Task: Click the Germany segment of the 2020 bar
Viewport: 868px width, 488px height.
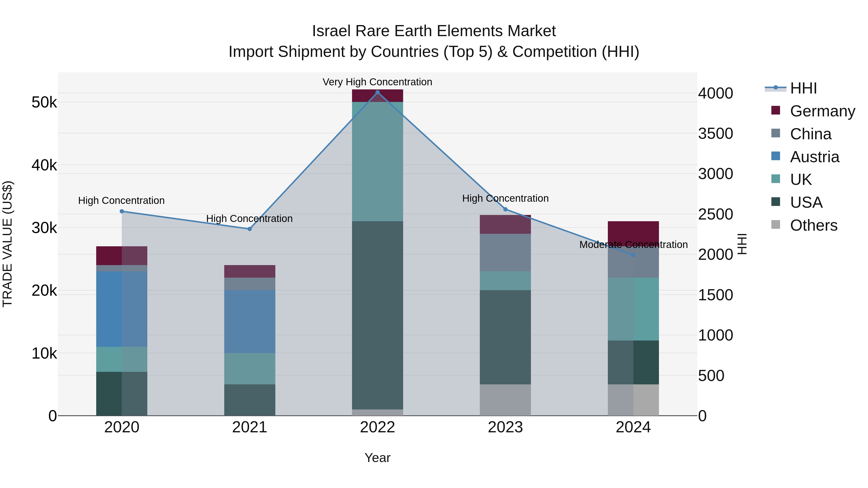Action: point(122,256)
